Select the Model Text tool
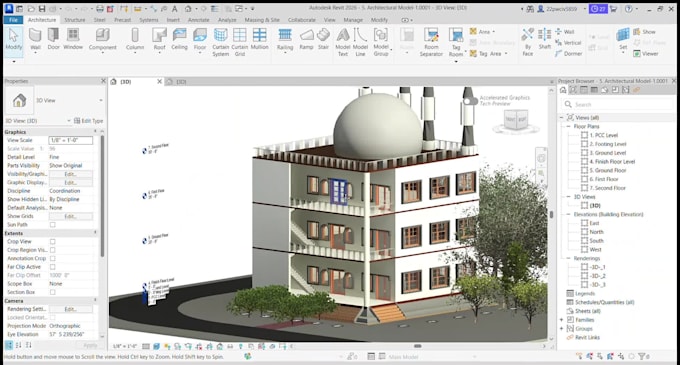Screen dimensions: 680x365 (343, 42)
